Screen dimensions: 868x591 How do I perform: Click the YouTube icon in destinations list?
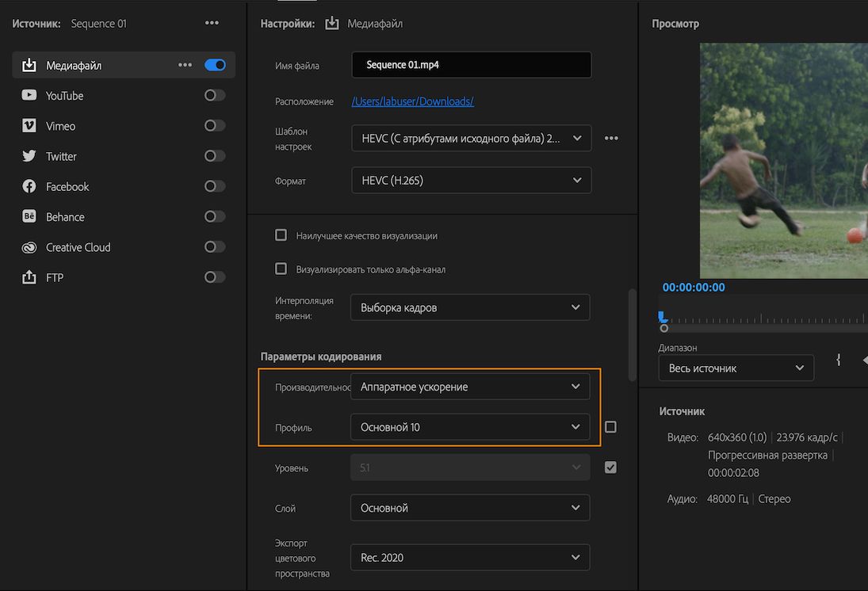coord(29,96)
